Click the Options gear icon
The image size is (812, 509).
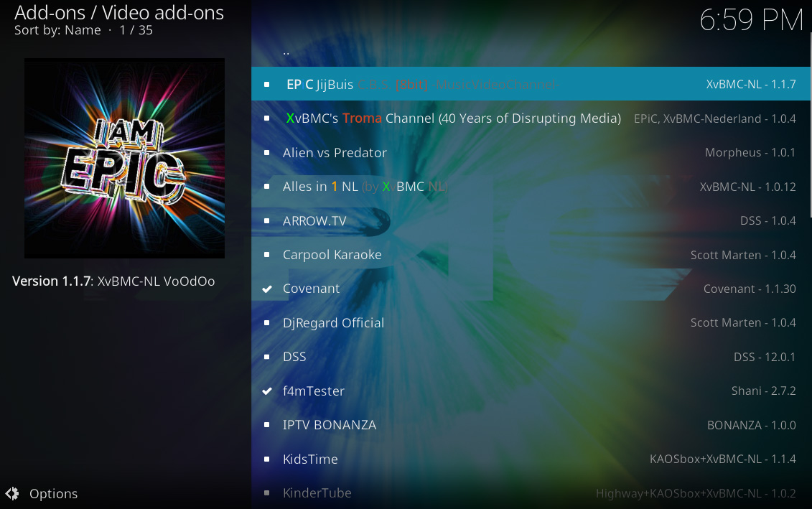click(x=12, y=493)
